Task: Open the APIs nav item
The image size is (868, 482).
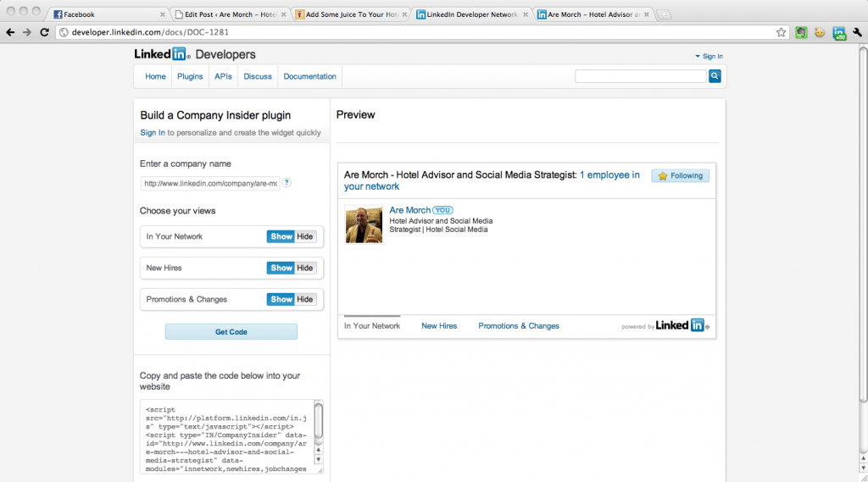Action: click(223, 76)
